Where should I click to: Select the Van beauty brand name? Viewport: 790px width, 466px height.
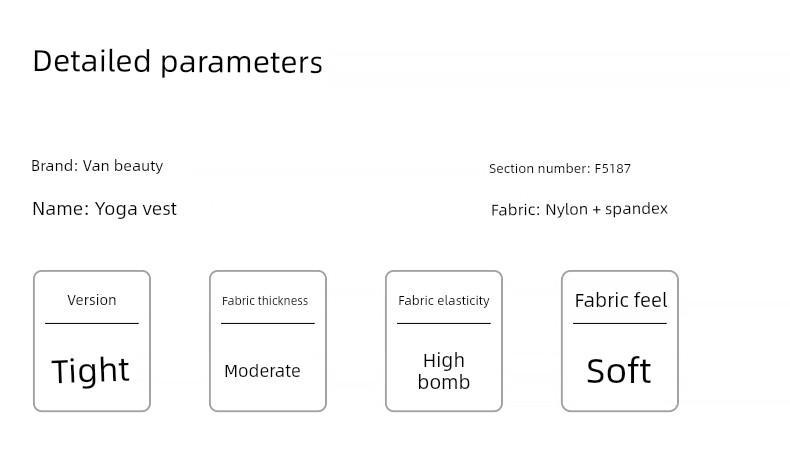122,166
